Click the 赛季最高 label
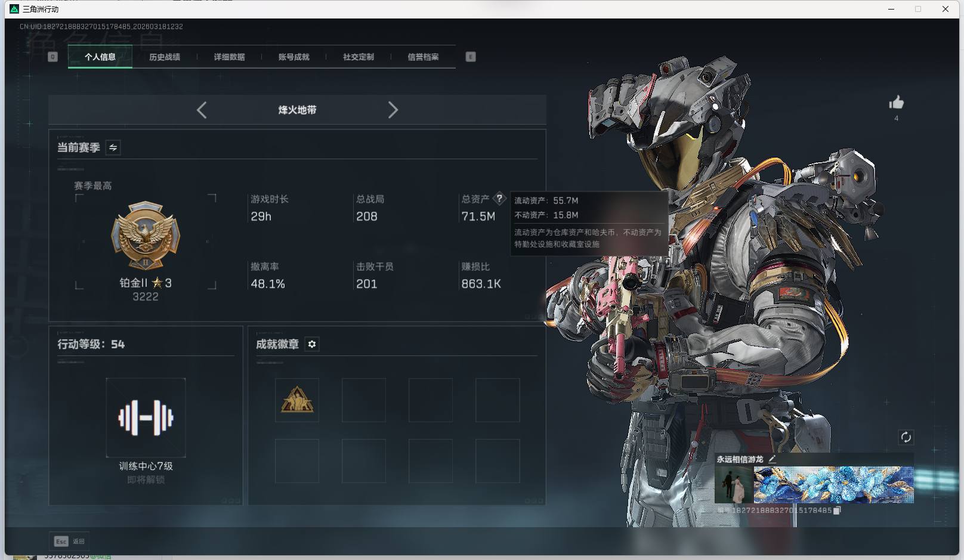Image resolution: width=964 pixels, height=560 pixels. coord(93,185)
